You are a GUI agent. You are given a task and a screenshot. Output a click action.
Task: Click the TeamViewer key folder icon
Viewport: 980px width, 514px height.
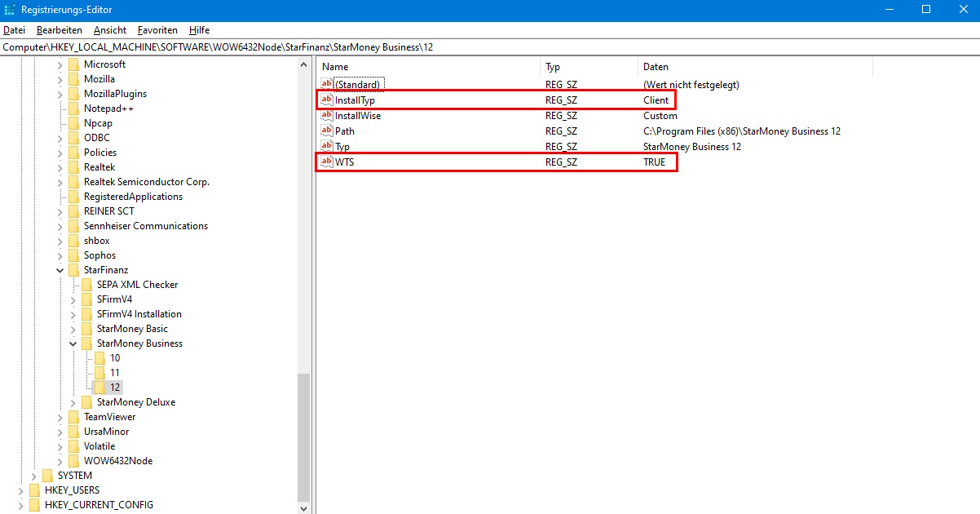73,417
